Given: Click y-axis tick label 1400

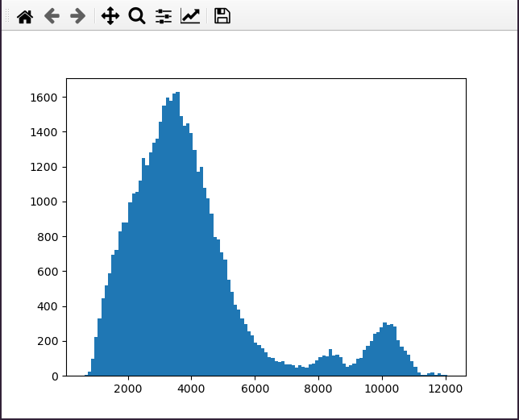Looking at the screenshot, I should 44,132.
